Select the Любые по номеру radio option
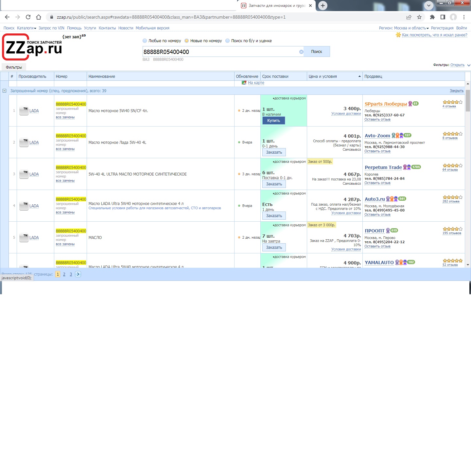Viewport: 471px width, 476px height. 145,41
